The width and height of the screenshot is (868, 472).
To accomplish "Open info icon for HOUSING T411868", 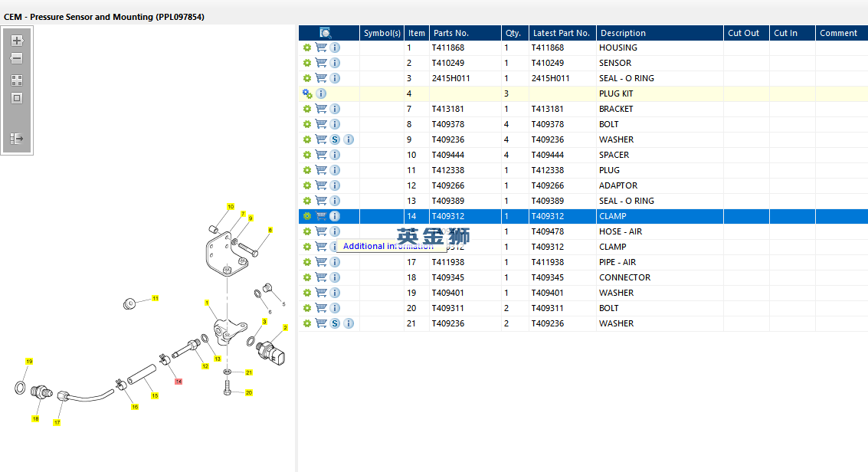I will click(335, 48).
